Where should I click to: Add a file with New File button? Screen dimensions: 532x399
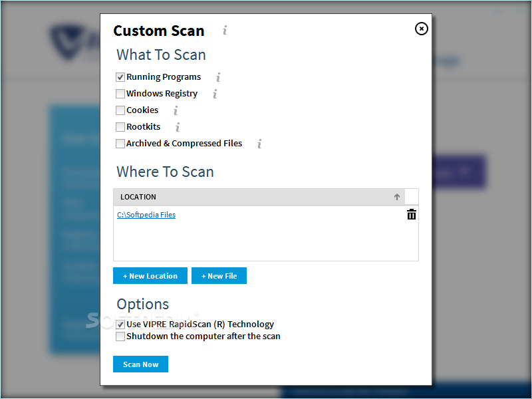point(219,275)
